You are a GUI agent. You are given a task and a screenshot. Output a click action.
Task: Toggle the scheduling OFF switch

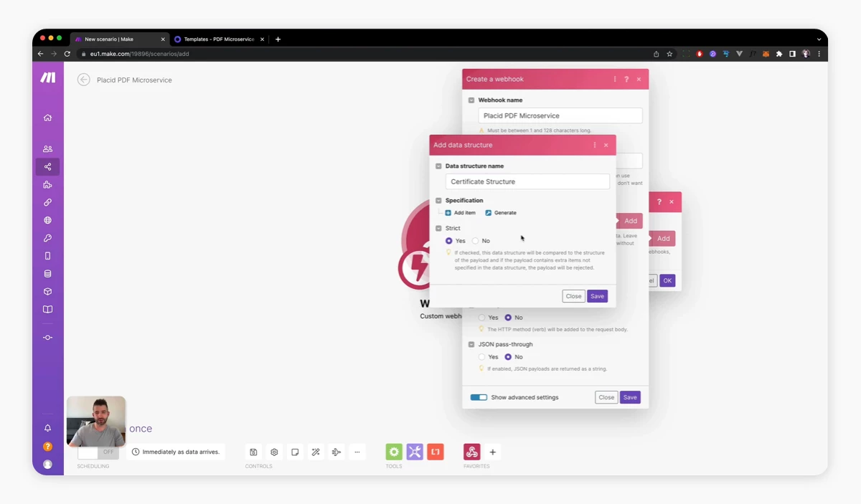pyautogui.click(x=97, y=452)
